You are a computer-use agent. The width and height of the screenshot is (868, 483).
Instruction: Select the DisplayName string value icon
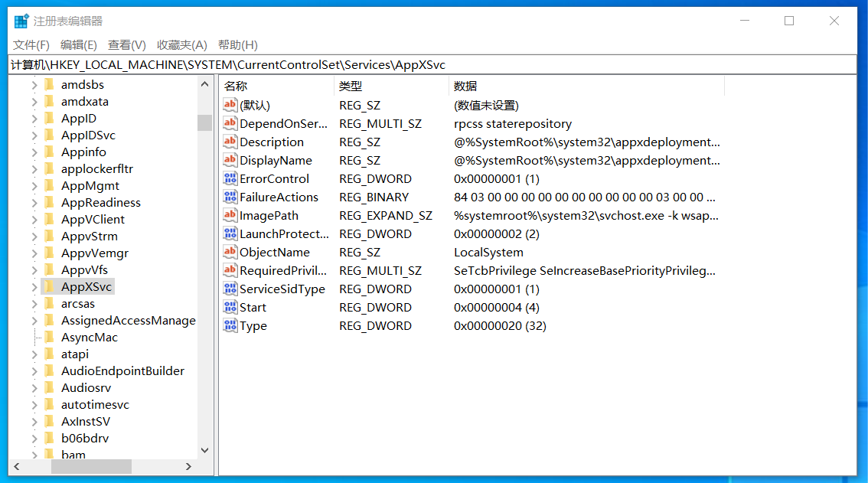[x=230, y=159]
